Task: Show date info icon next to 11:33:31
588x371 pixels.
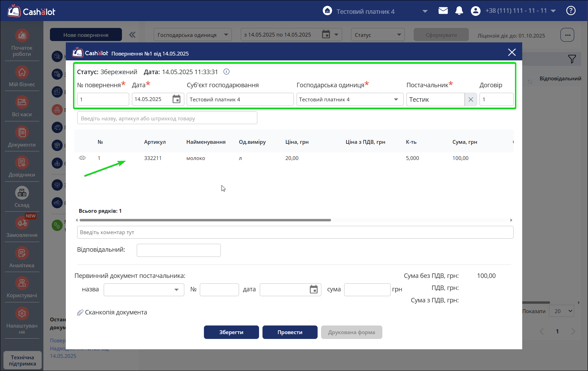Action: [226, 72]
